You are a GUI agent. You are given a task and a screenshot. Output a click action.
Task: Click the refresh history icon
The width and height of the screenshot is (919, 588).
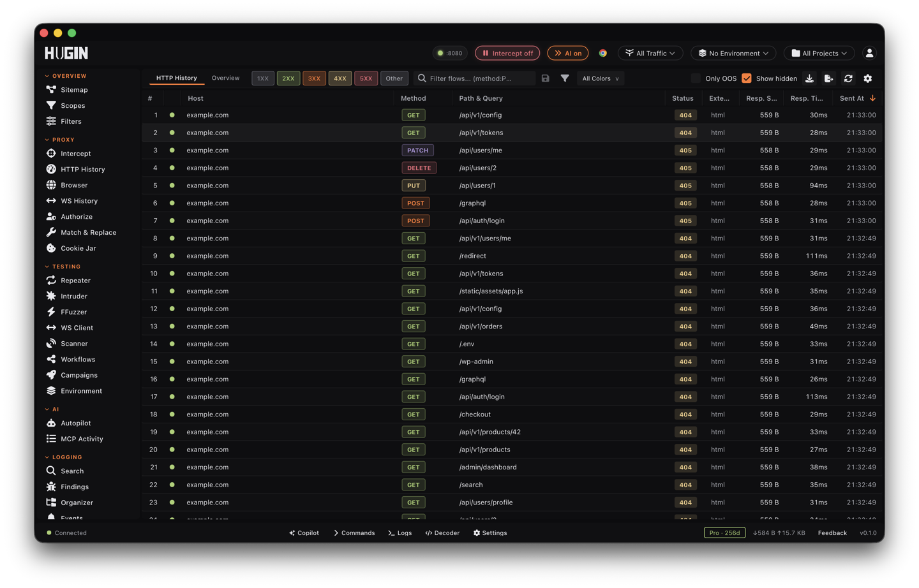pos(848,78)
